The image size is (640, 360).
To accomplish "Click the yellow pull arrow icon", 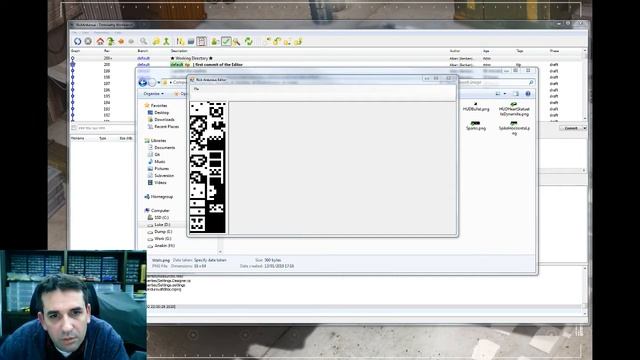I will click(277, 41).
